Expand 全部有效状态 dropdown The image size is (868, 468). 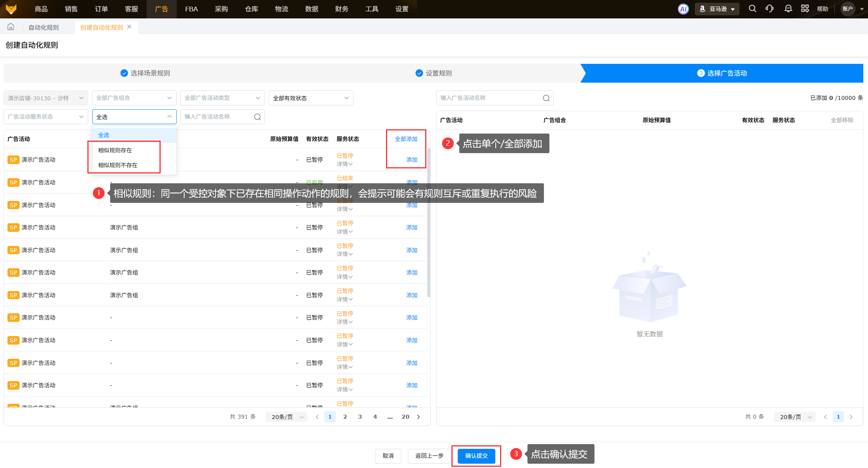click(x=311, y=98)
